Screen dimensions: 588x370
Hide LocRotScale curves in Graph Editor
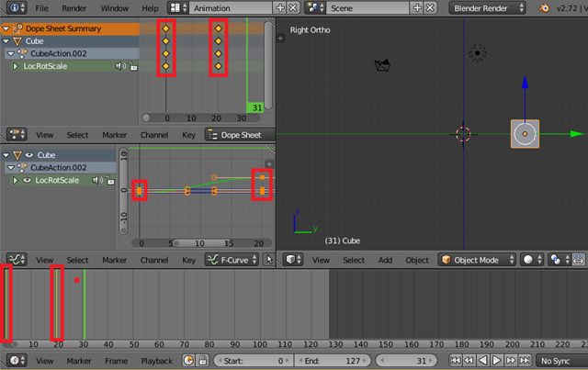pos(27,180)
